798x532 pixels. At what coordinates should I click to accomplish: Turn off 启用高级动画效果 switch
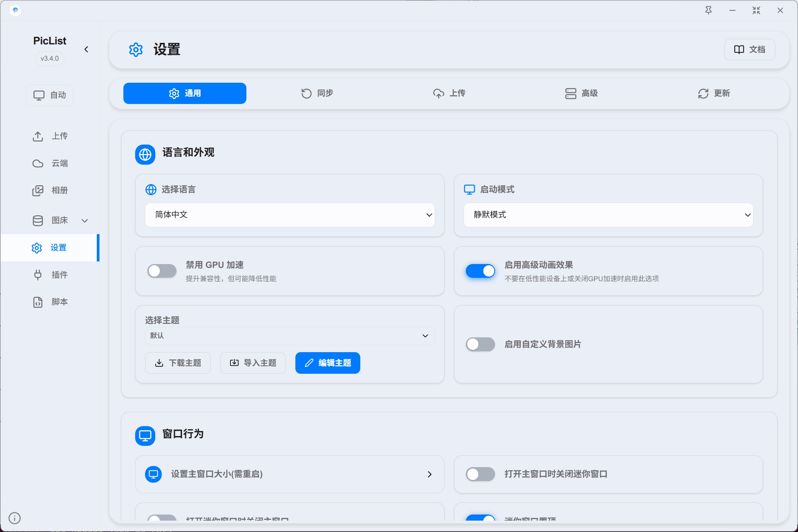[x=481, y=271]
